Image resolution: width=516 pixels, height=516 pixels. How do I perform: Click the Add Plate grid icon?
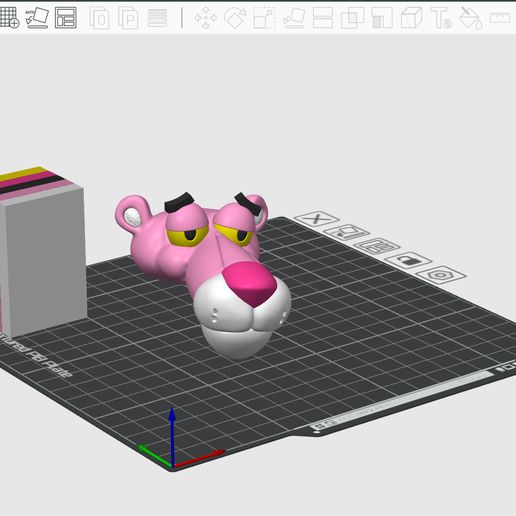point(9,18)
